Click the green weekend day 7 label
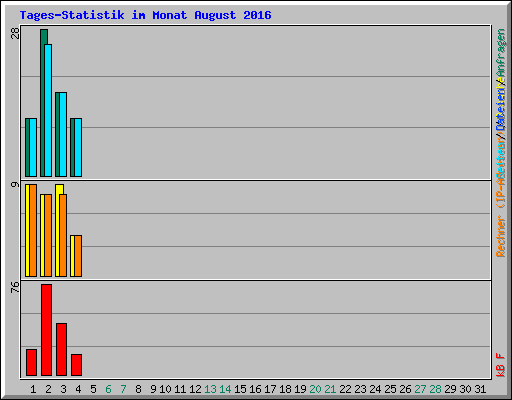Viewport: 512px width, 400px height. pyautogui.click(x=123, y=389)
